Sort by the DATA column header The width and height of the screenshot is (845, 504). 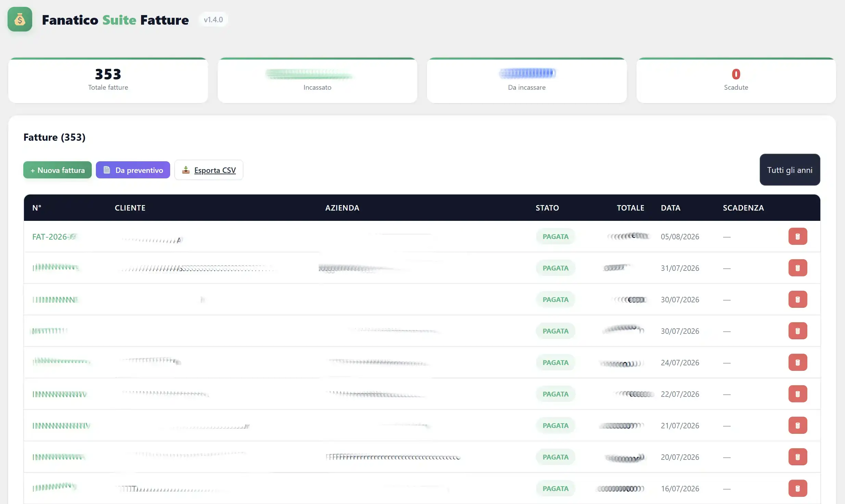point(670,208)
